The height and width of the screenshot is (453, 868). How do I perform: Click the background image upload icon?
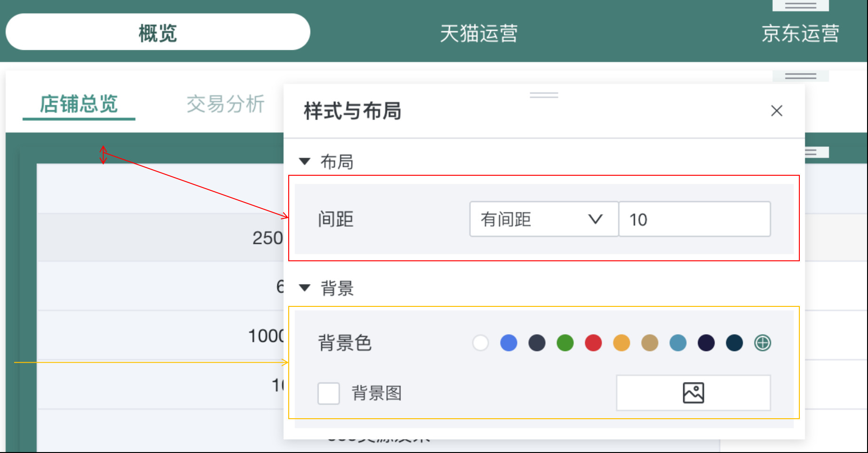tap(693, 393)
